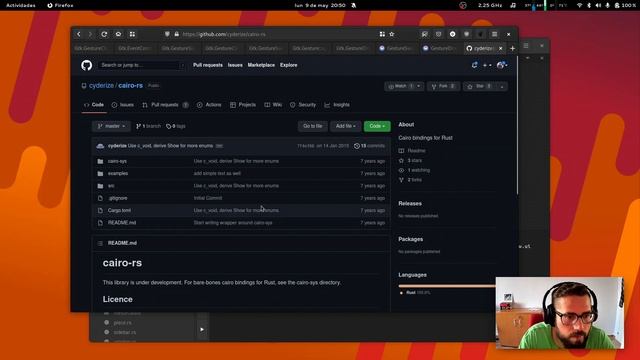The width and height of the screenshot is (640, 360).
Task: Open Explore in the top navigation
Action: 289,65
